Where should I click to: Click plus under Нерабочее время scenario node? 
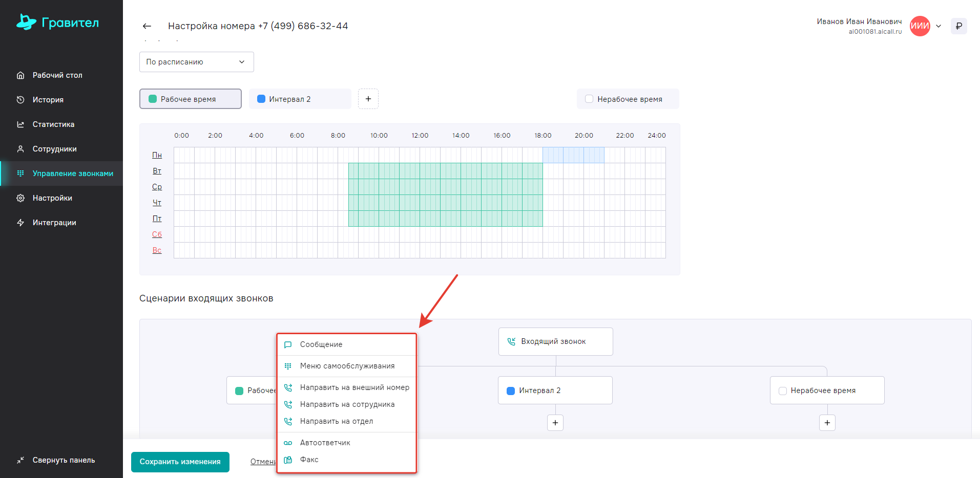[827, 423]
